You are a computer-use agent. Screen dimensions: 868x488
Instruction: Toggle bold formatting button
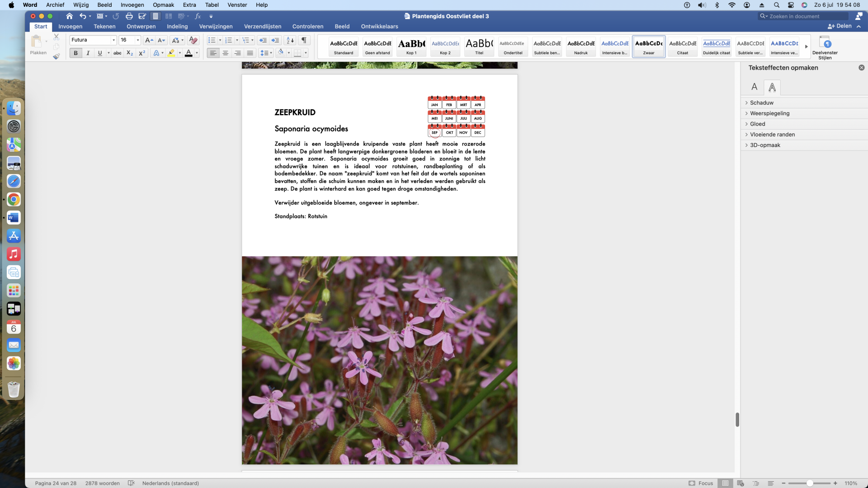[75, 53]
